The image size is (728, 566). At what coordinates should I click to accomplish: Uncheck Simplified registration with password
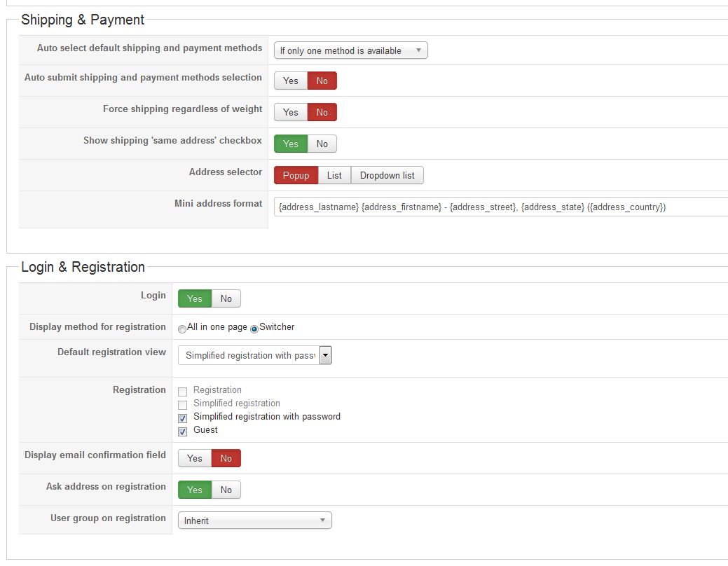tap(183, 418)
